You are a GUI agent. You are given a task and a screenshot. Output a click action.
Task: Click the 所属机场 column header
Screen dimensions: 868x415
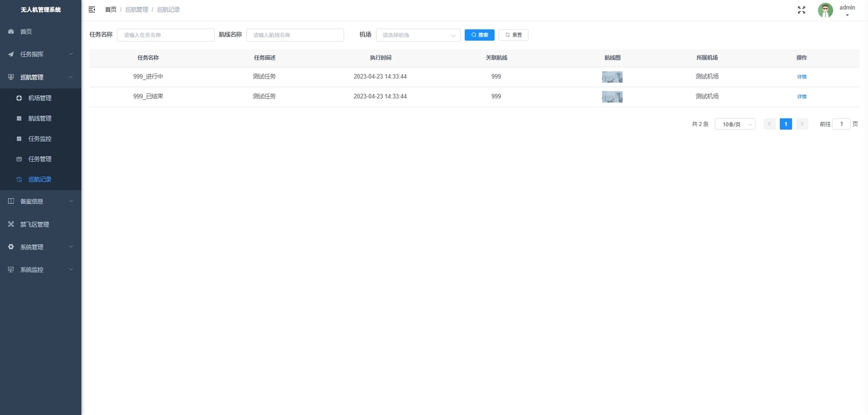coord(707,58)
